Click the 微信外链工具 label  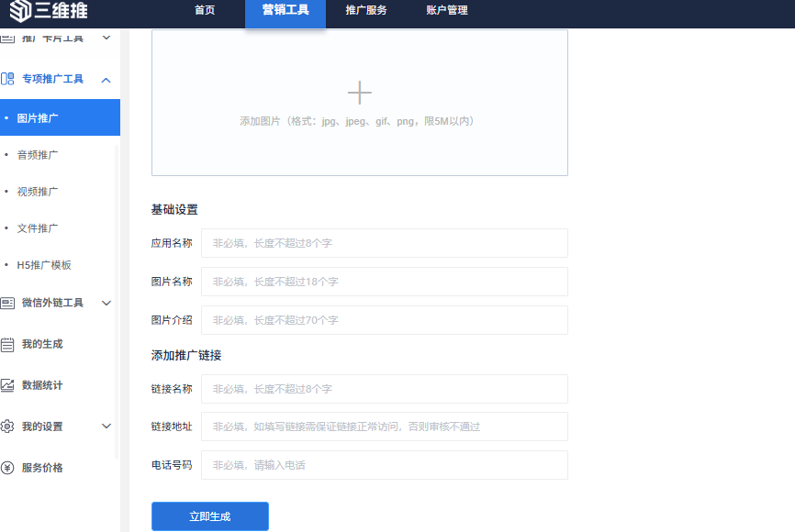coord(52,303)
